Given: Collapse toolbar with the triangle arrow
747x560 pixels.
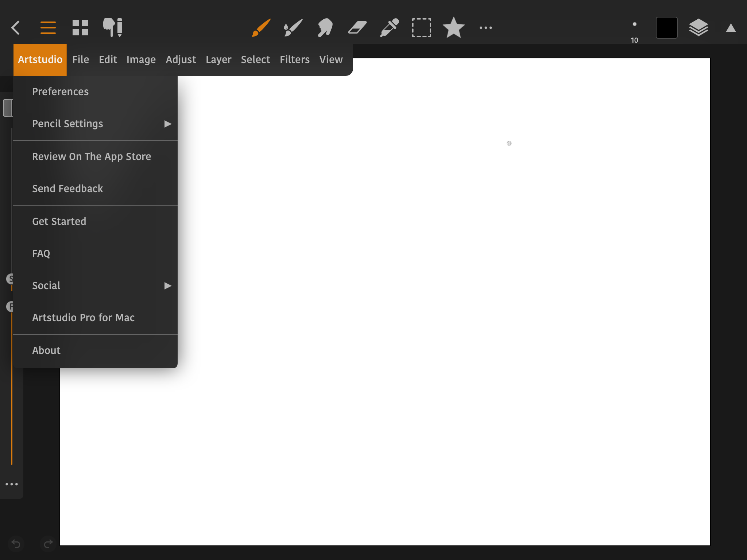Looking at the screenshot, I should (731, 28).
